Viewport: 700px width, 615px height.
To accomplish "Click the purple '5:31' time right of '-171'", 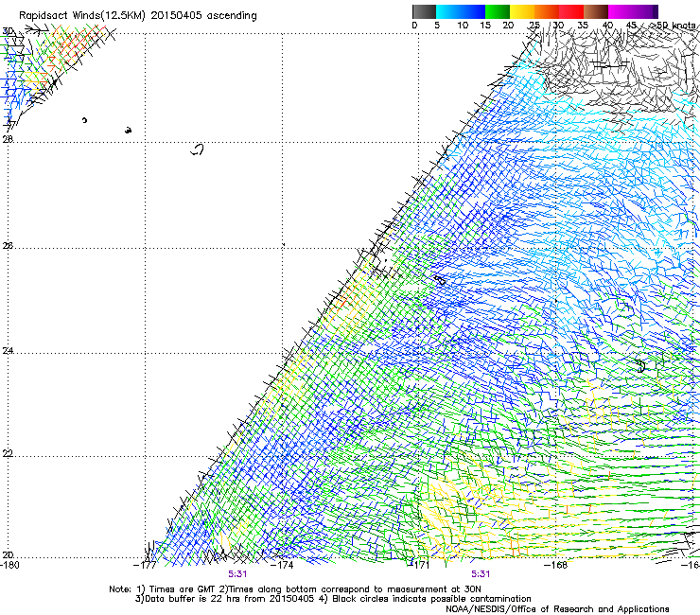I will [x=481, y=574].
